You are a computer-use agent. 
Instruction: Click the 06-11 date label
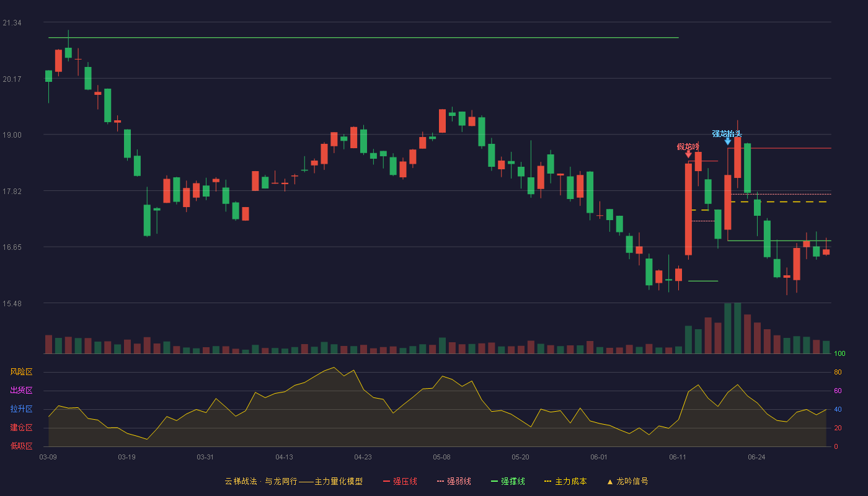(x=678, y=457)
